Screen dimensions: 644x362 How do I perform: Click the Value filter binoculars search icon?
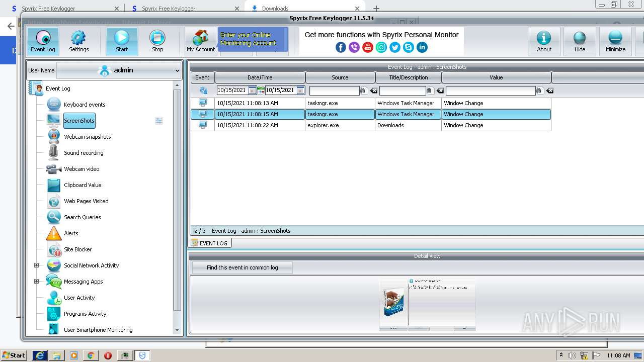[539, 90]
